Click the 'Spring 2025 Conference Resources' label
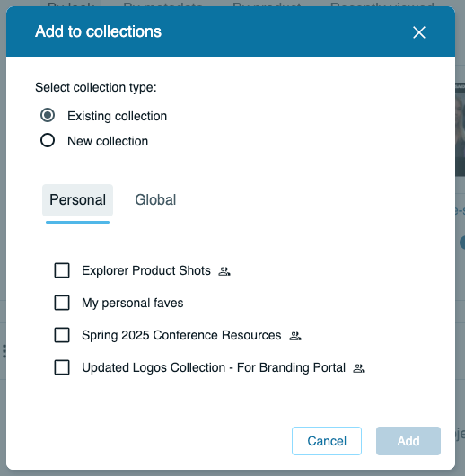Viewport: 465px width, 476px height. point(181,336)
